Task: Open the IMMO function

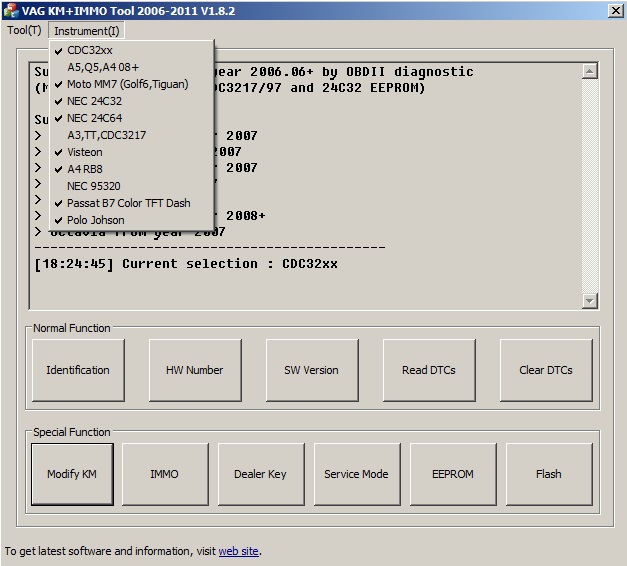Action: [165, 474]
